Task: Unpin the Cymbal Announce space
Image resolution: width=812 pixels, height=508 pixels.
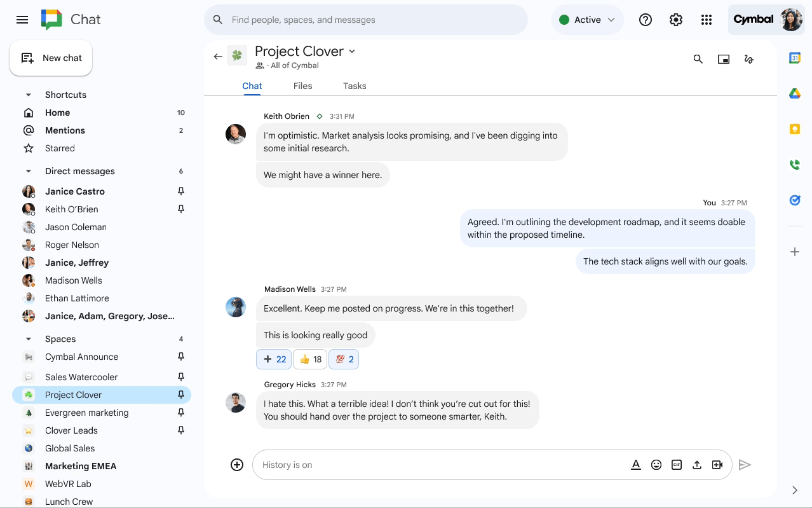Action: pyautogui.click(x=181, y=357)
